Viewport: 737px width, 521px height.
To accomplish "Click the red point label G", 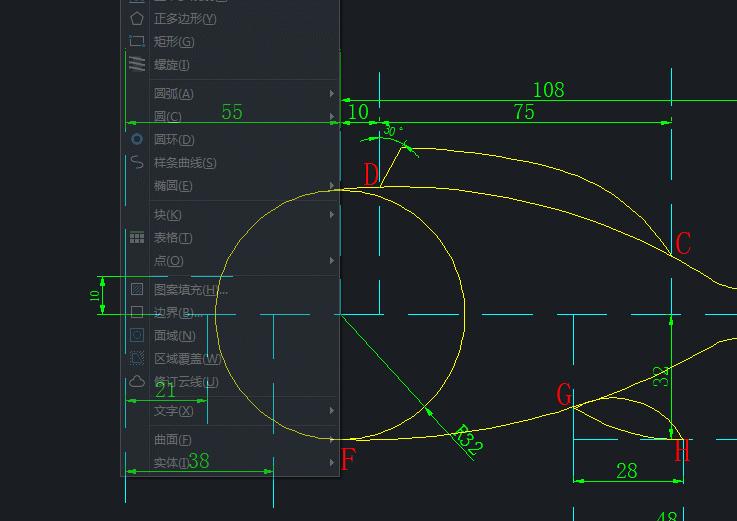I will click(564, 394).
